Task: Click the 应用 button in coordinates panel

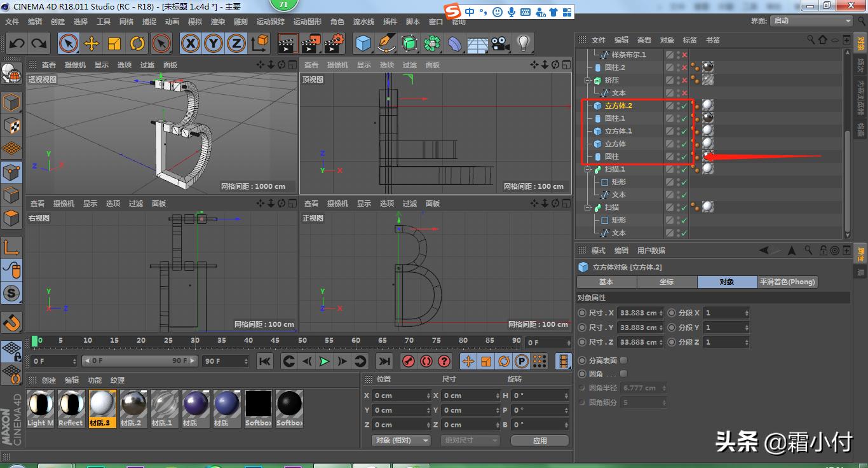Action: (539, 439)
